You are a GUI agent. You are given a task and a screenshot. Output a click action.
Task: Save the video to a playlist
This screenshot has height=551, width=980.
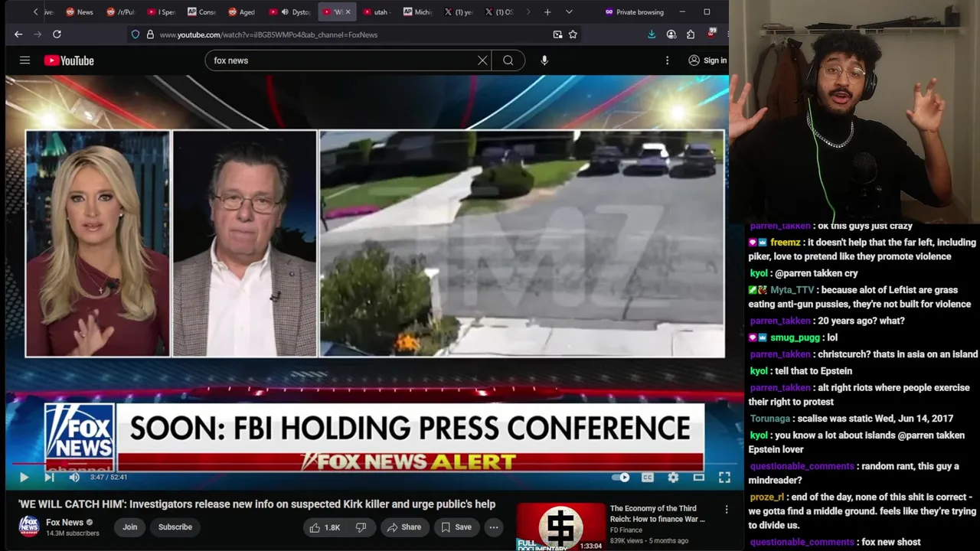456,527
